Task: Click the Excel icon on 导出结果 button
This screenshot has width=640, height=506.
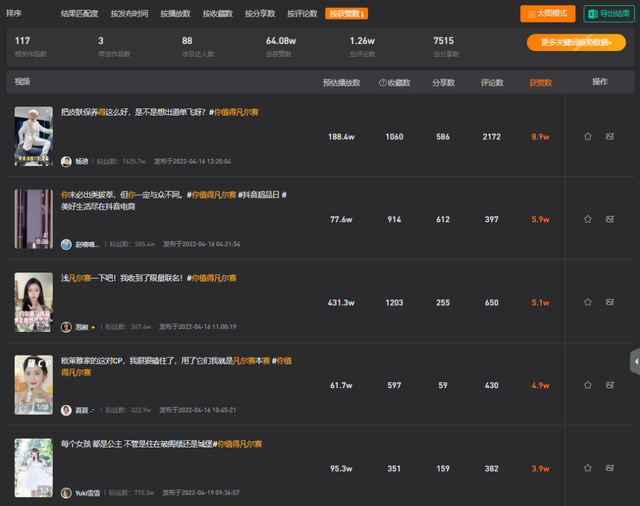Action: point(592,14)
